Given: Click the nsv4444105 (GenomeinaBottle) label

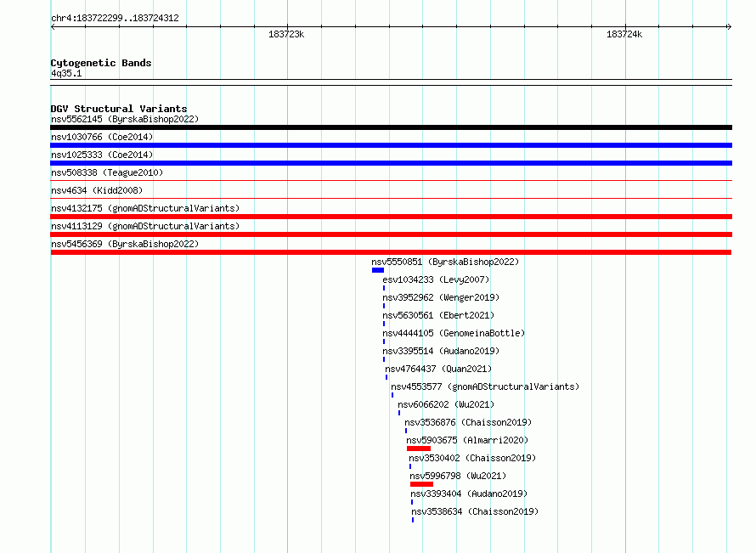Looking at the screenshot, I should 454,333.
